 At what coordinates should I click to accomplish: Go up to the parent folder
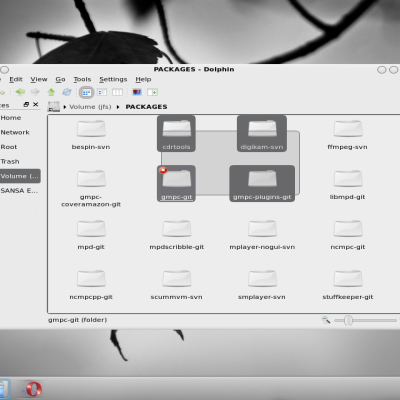tap(51, 92)
